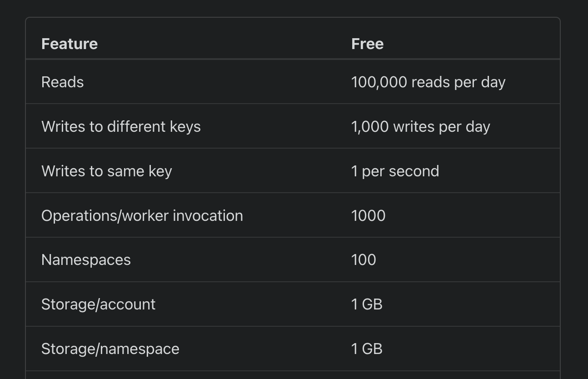Click the Free column header
The height and width of the screenshot is (379, 588).
click(x=367, y=44)
